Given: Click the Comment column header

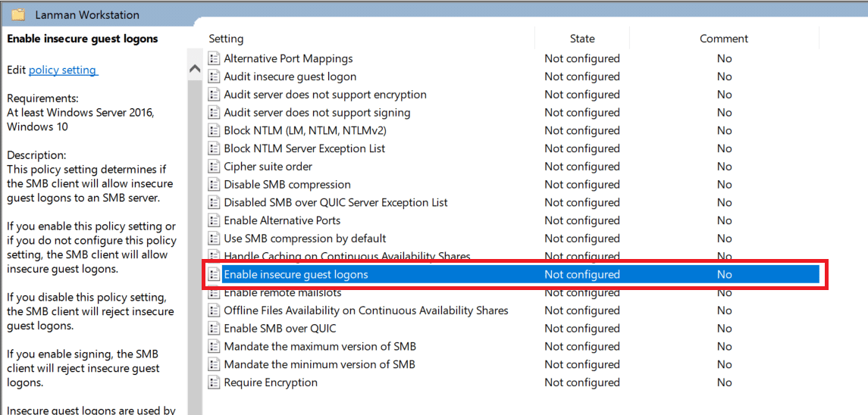Looking at the screenshot, I should click(723, 39).
